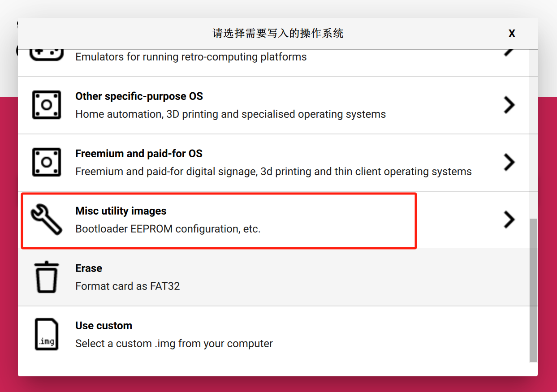Screen dimensions: 557x392
Task: Open Other specific-purpose OS category
Action: [139, 96]
